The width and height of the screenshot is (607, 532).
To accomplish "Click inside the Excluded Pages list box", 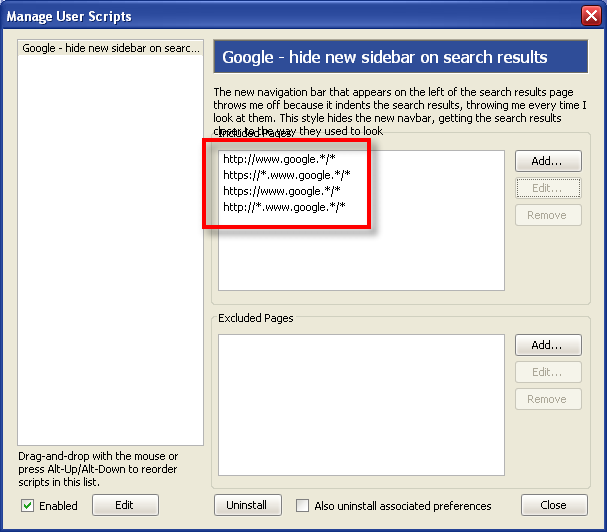I will [361, 405].
